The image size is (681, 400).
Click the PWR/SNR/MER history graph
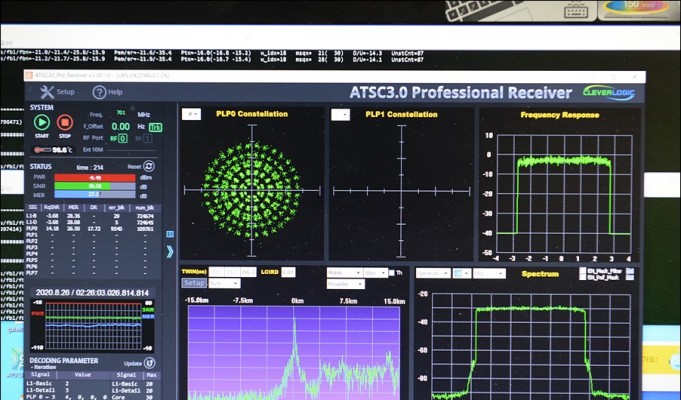[93, 326]
